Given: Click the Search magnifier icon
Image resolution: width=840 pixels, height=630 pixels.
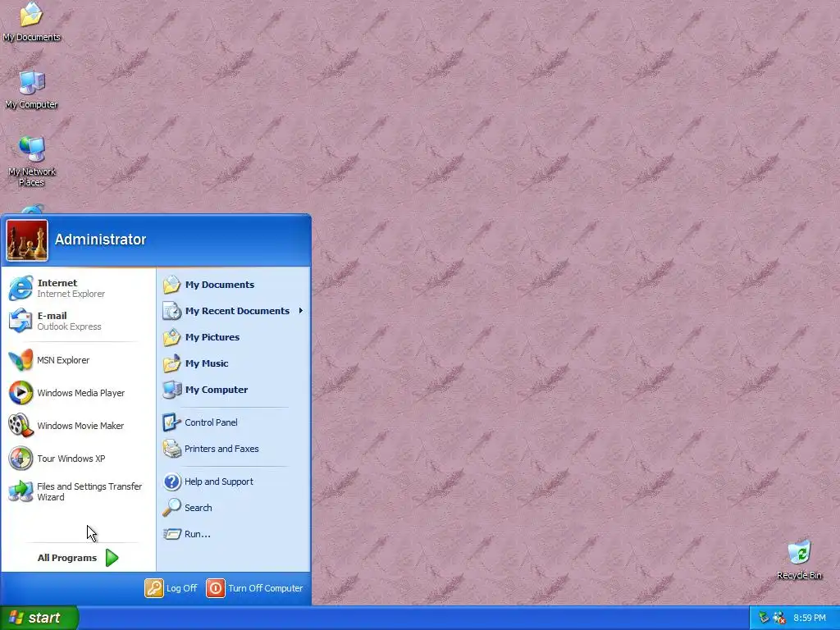Looking at the screenshot, I should [172, 507].
